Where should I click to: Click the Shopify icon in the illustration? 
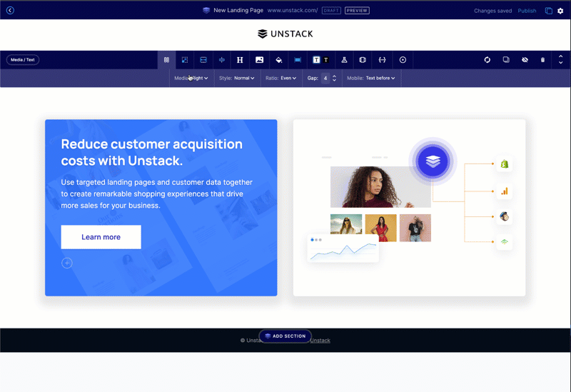(x=505, y=164)
